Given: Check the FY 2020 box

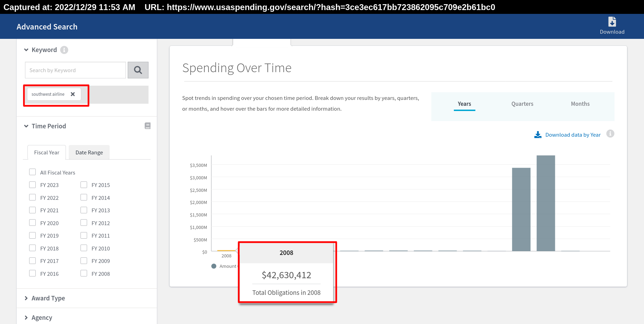Looking at the screenshot, I should pyautogui.click(x=33, y=223).
